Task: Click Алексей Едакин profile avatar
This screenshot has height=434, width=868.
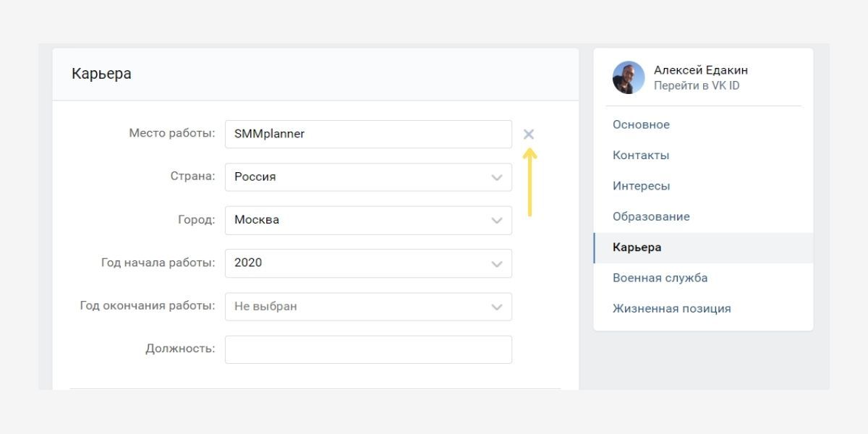Action: point(629,77)
